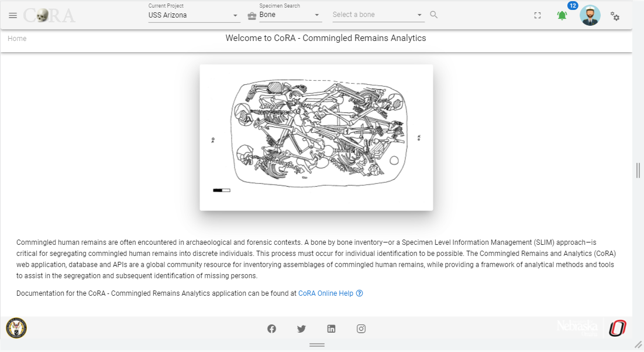Click the red O Omaha logo
Image resolution: width=644 pixels, height=352 pixels.
(x=618, y=328)
